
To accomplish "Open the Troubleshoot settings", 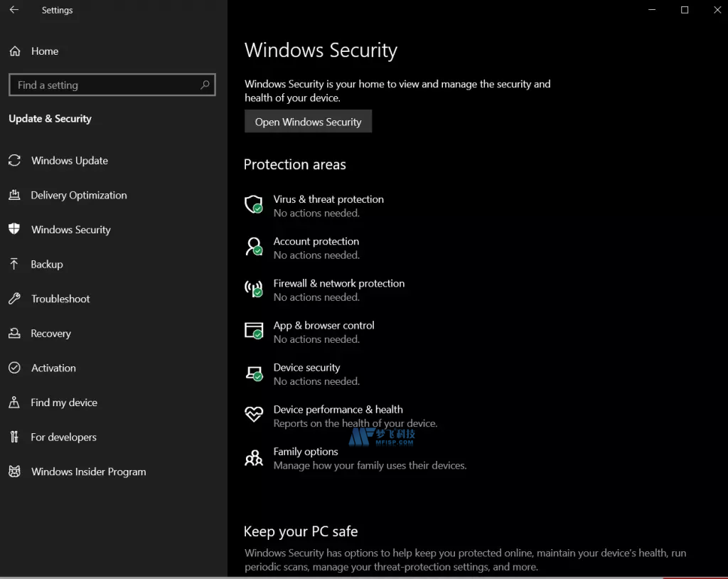I will click(x=60, y=299).
